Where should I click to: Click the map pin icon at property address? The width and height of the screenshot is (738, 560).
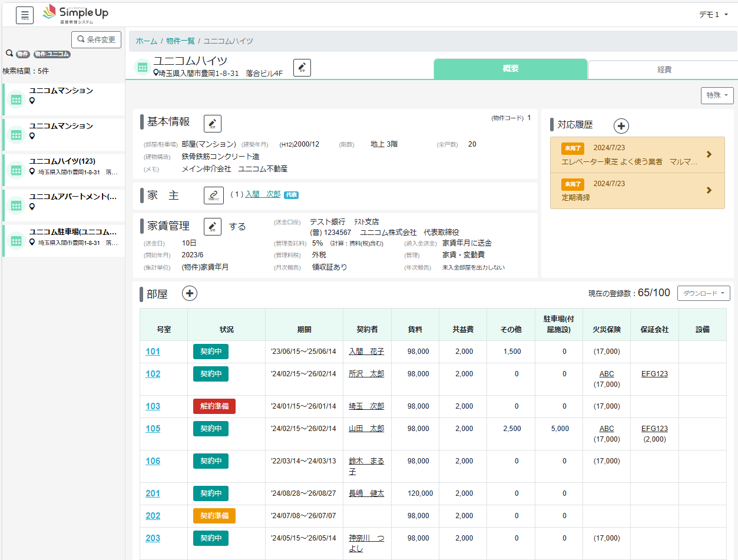156,74
